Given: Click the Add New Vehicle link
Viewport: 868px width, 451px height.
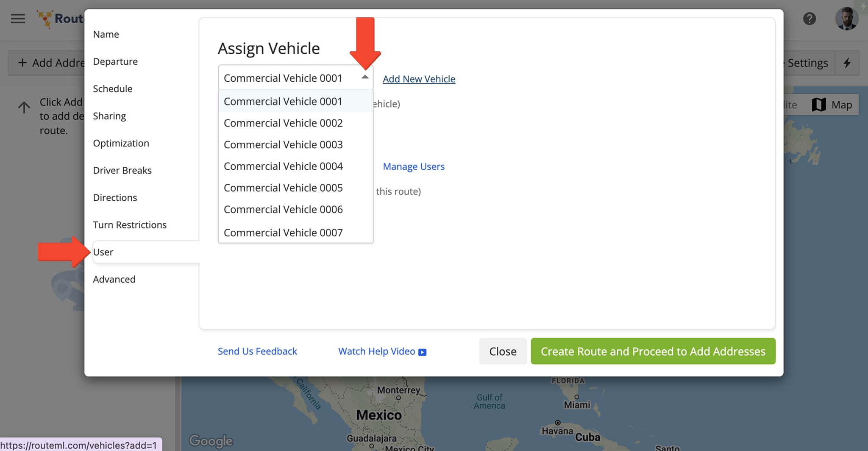Looking at the screenshot, I should (x=419, y=79).
